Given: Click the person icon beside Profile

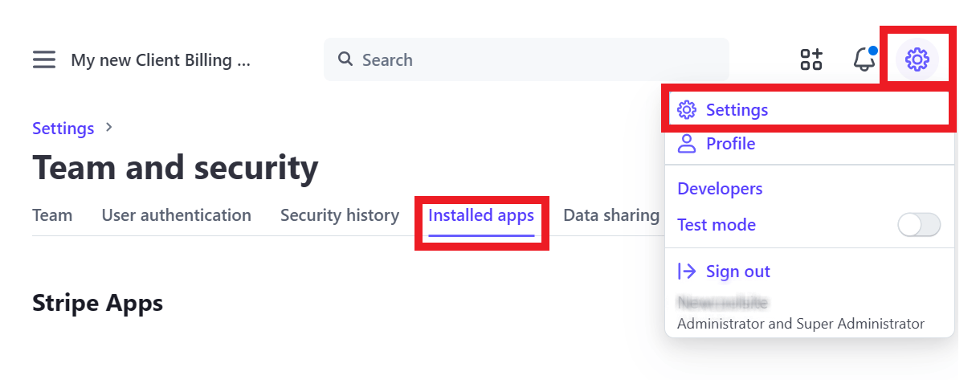Looking at the screenshot, I should click(687, 144).
